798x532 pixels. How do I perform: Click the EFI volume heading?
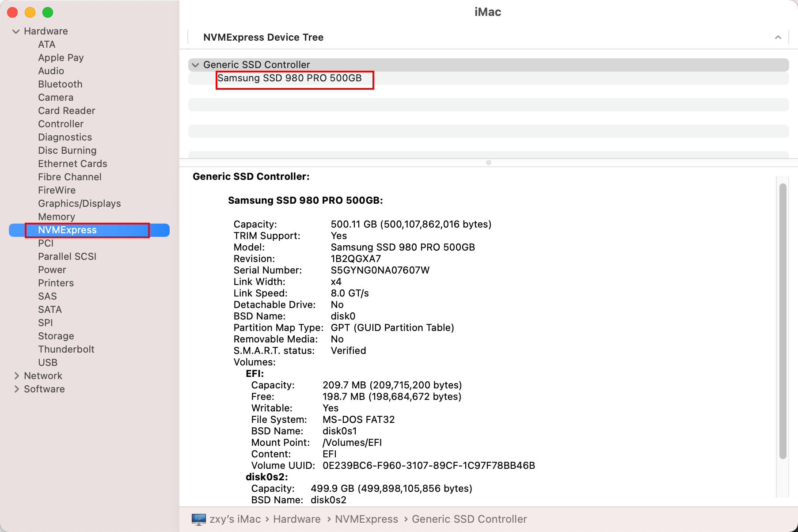coord(255,373)
